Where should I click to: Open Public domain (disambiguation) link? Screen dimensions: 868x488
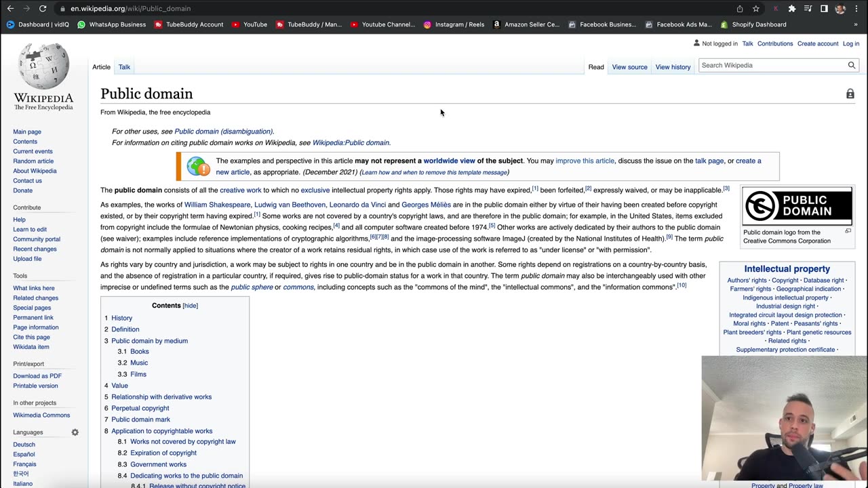point(223,131)
